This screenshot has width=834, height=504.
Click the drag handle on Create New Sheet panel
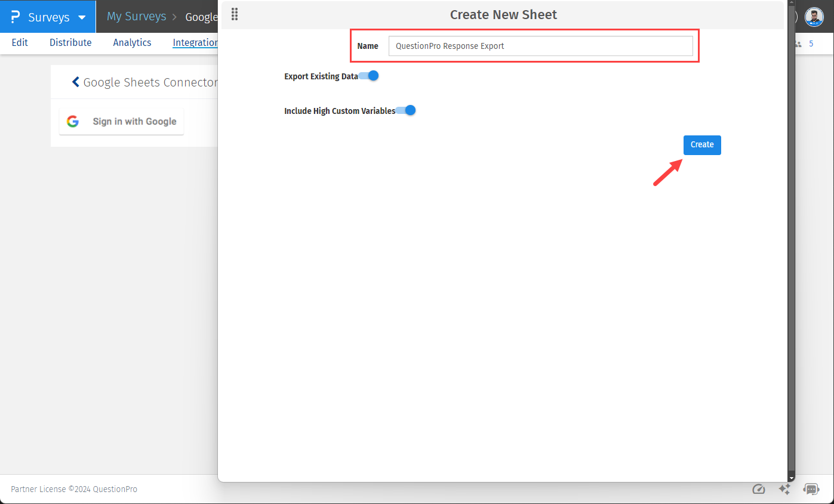click(234, 14)
